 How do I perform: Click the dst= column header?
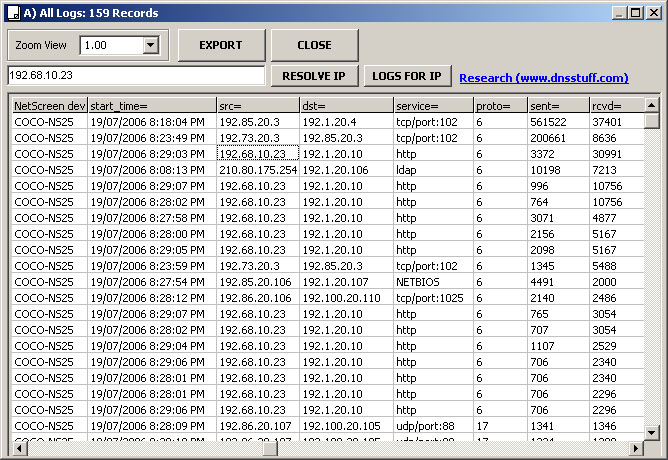tap(346, 106)
